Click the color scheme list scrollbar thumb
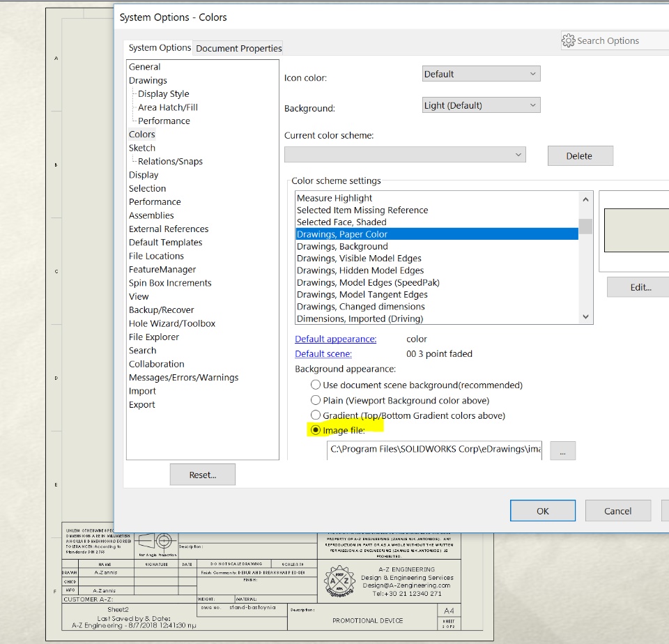Image resolution: width=669 pixels, height=644 pixels. tap(585, 227)
